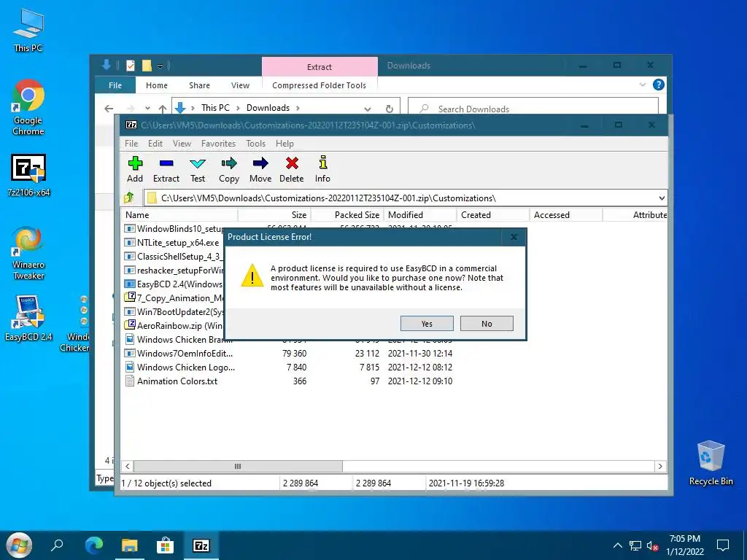Select the Google Chrome desktop shortcut
This screenshot has height=560, width=747.
pos(28,108)
